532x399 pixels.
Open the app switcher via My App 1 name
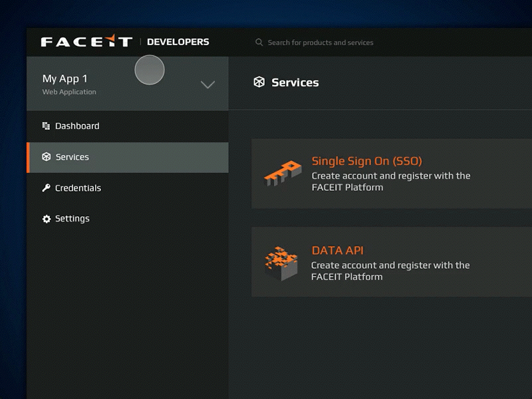tap(65, 78)
